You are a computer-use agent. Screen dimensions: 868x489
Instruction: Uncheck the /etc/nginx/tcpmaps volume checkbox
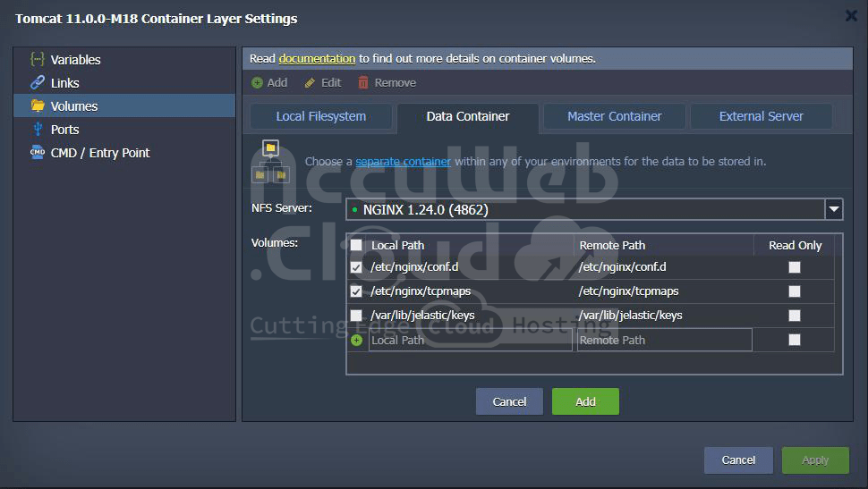(x=356, y=291)
